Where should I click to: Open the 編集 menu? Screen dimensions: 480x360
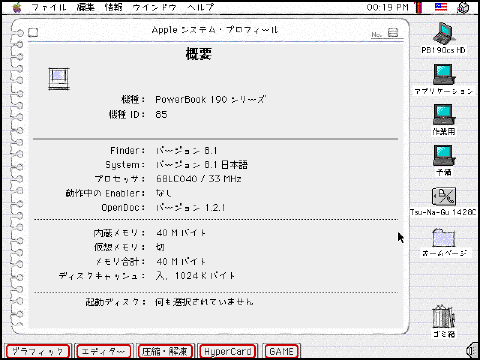(x=85, y=7)
